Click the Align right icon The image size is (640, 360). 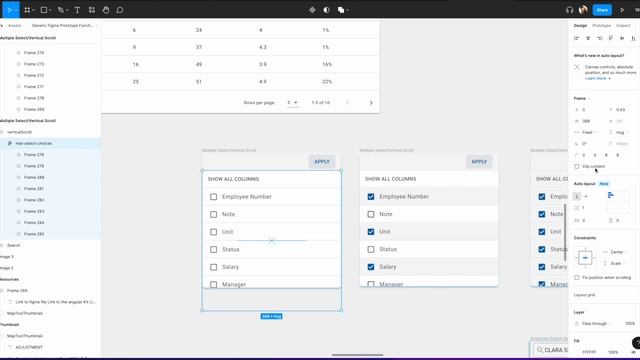coord(599,38)
